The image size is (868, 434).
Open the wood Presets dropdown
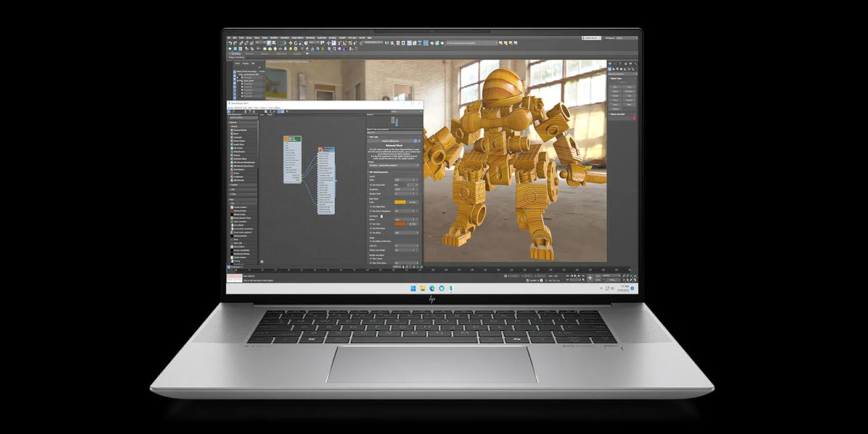click(393, 166)
